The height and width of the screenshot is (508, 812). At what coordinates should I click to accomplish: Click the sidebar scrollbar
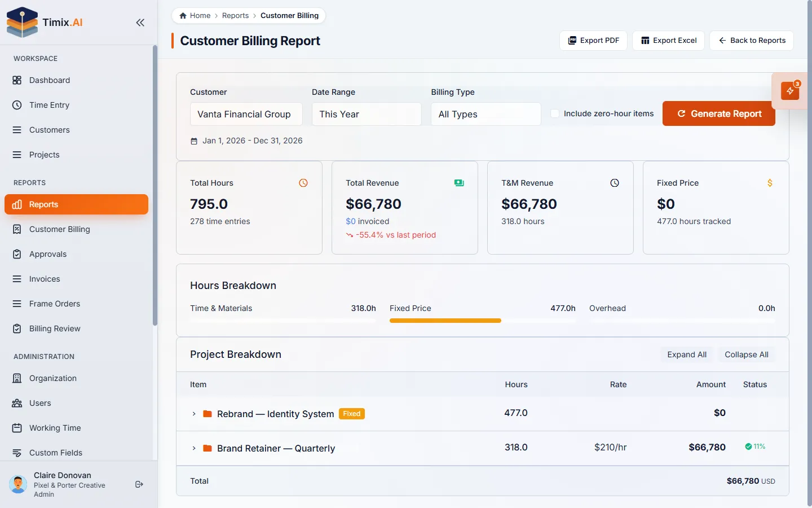[x=155, y=186]
